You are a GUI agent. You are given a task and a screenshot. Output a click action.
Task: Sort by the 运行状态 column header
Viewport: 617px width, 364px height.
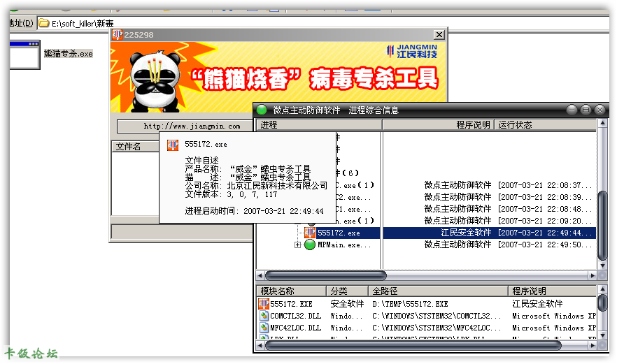click(545, 125)
